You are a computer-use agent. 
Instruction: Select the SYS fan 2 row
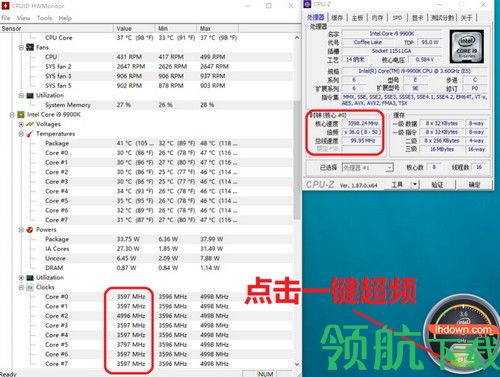(x=147, y=67)
